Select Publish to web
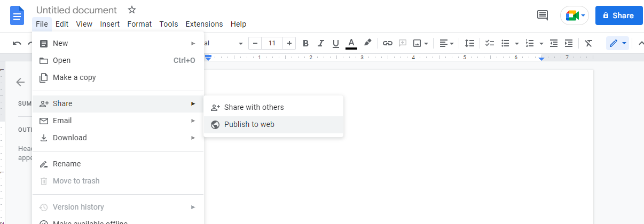This screenshot has width=644, height=224. (x=273, y=124)
